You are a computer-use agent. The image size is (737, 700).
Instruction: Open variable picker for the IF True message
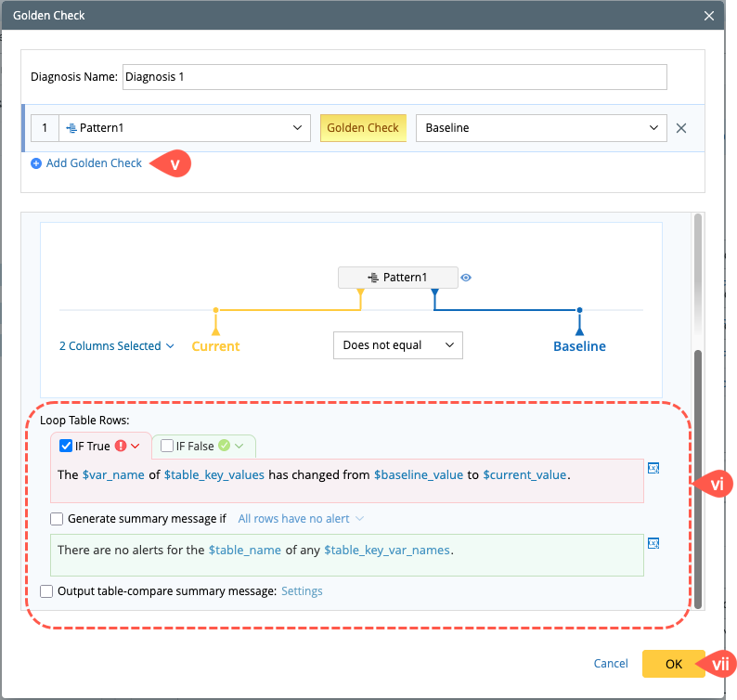[653, 468]
